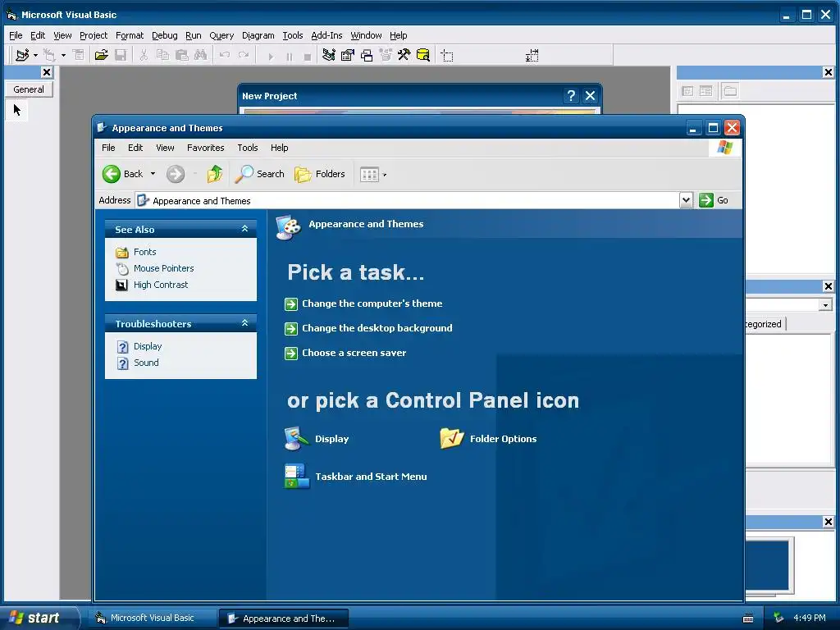Click the Copy icon in Visual Basic toolbar
Screen dimensions: 840x630
pyautogui.click(x=162, y=55)
